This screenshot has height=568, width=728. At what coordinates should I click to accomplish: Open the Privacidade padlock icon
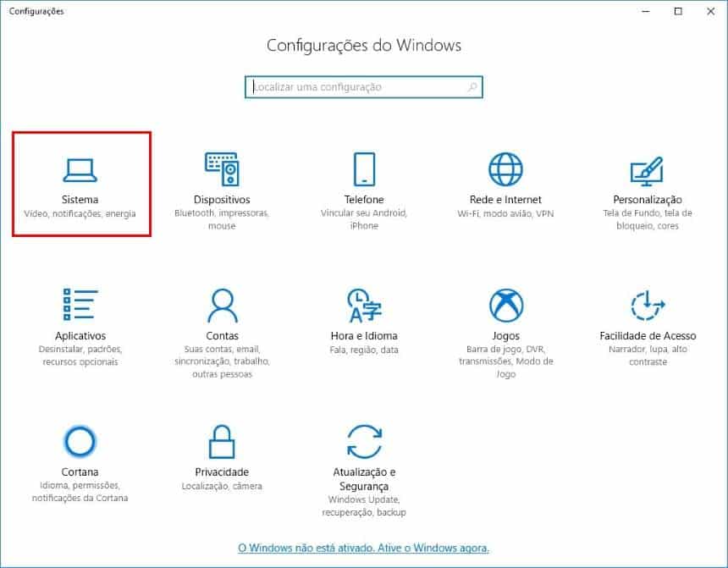coord(222,442)
